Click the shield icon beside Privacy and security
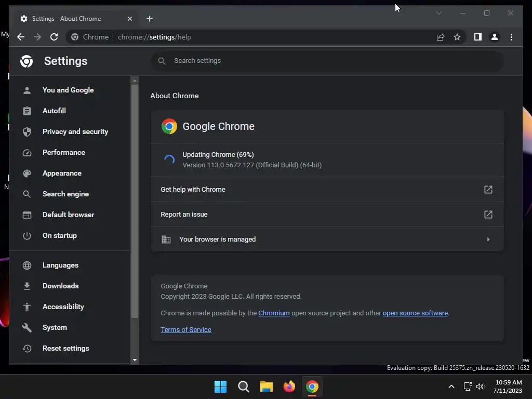This screenshot has width=532, height=399. tap(27, 131)
